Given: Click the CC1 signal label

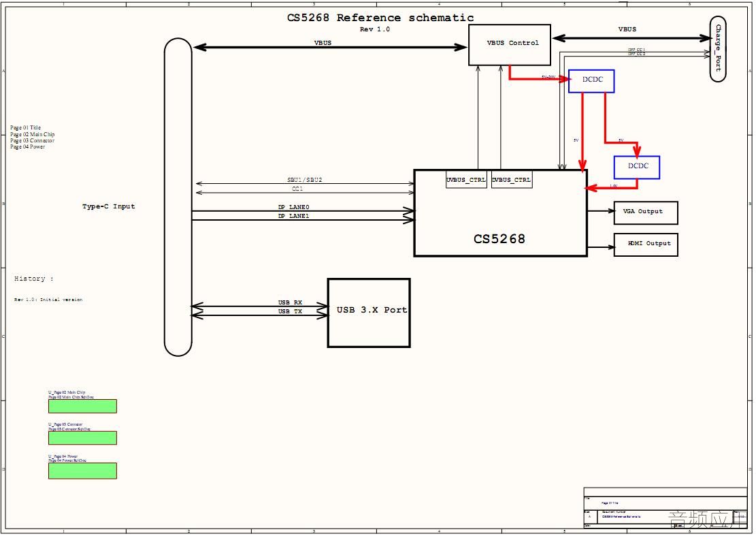Looking at the screenshot, I should point(297,189).
